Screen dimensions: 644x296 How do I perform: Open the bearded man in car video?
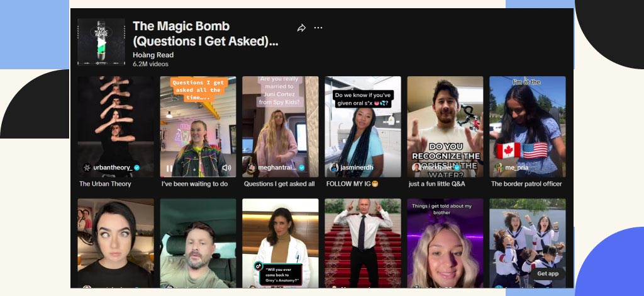pyautogui.click(x=198, y=243)
